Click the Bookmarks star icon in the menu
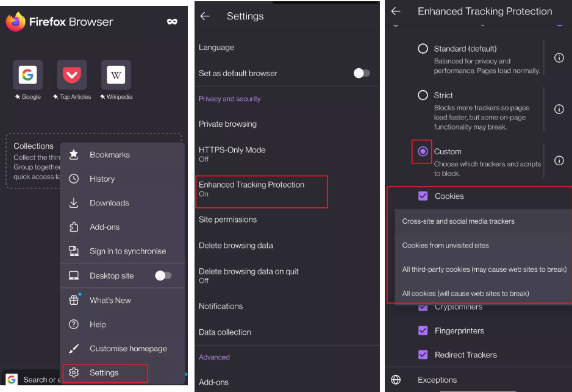Image resolution: width=572 pixels, height=392 pixels. point(74,155)
